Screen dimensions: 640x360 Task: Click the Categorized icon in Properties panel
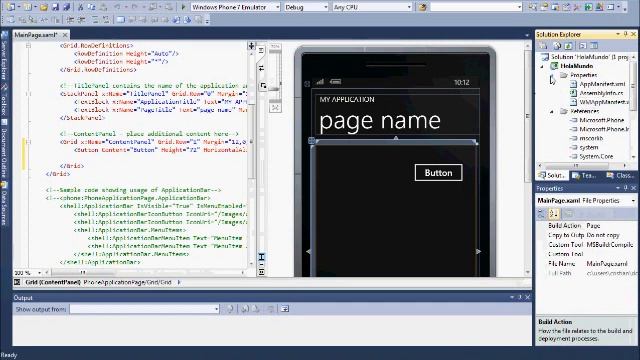542,213
